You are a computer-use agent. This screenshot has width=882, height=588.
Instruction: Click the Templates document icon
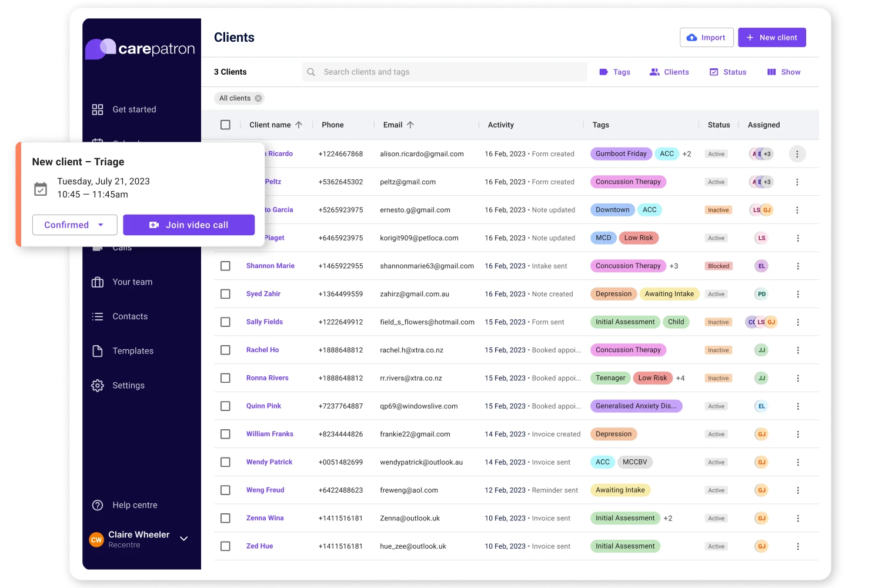point(98,350)
